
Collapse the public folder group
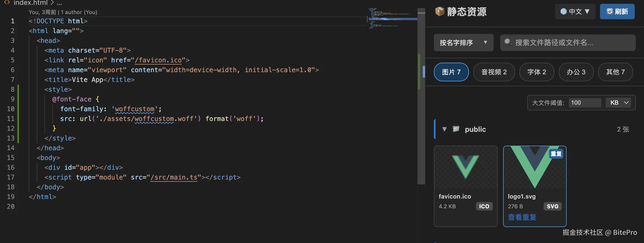tap(444, 129)
